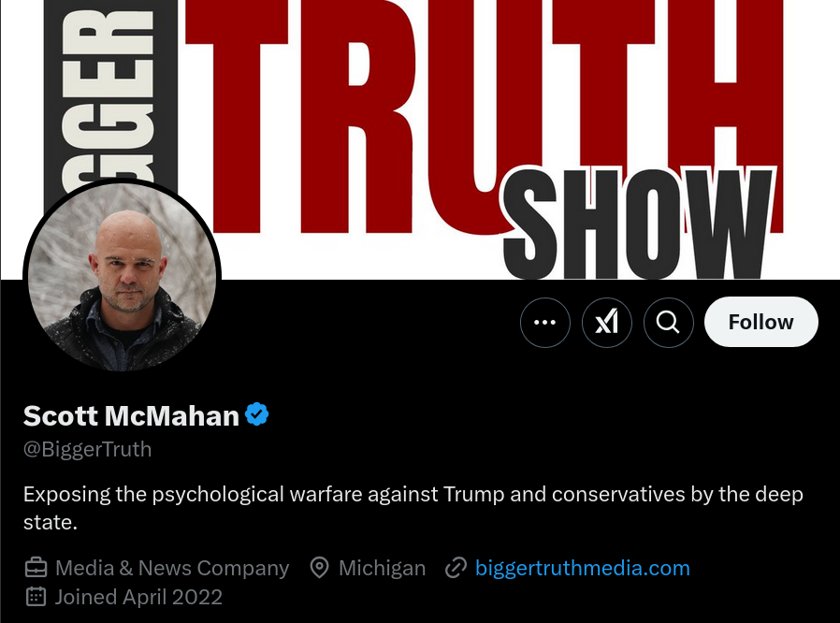Open the three-dot more options menu

(x=544, y=323)
